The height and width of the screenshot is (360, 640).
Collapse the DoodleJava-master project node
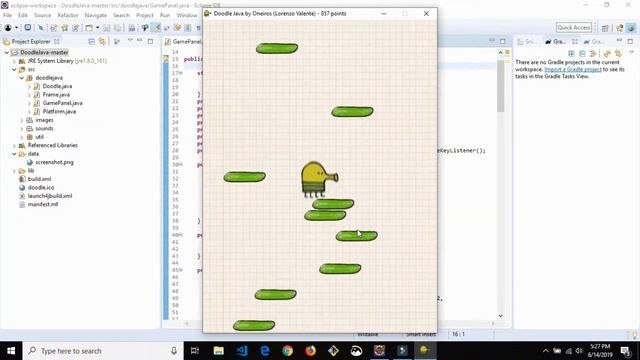coord(7,53)
